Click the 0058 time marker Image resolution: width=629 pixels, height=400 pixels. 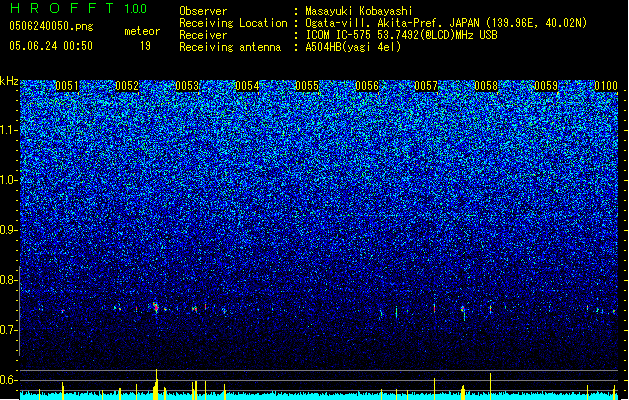pyautogui.click(x=486, y=86)
